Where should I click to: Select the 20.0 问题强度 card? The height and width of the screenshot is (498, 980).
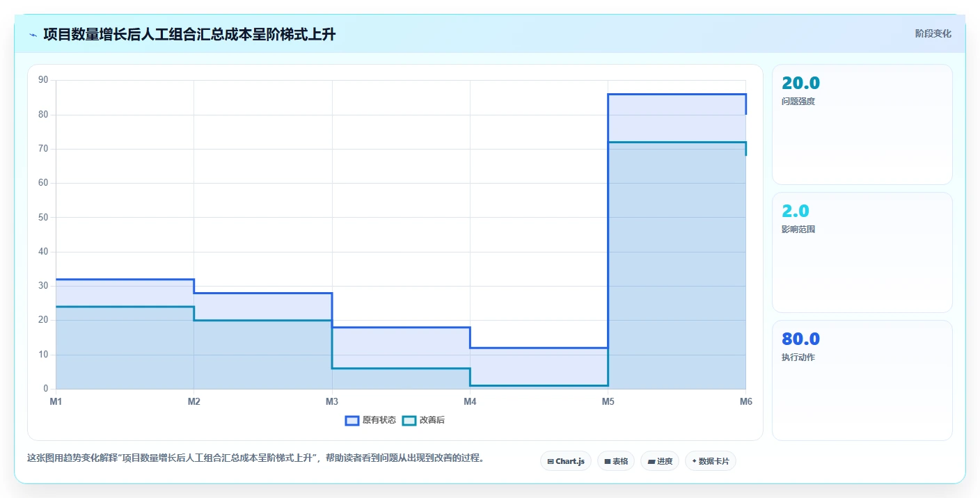tap(862, 124)
